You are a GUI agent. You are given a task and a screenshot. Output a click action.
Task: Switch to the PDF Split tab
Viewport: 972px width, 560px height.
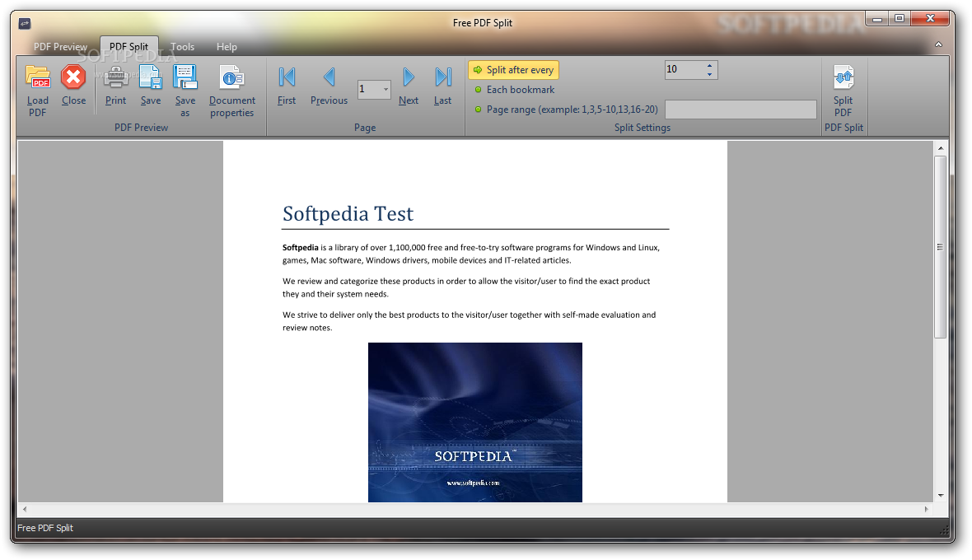point(129,46)
